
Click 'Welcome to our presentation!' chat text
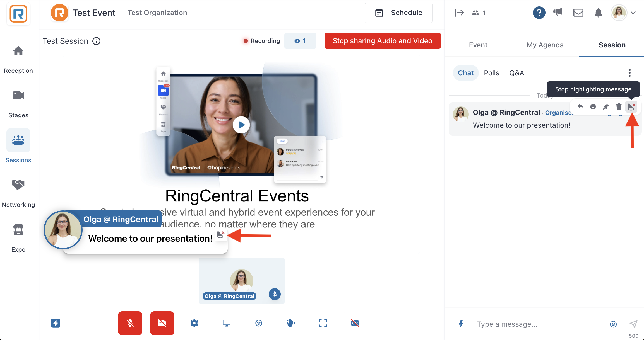522,125
